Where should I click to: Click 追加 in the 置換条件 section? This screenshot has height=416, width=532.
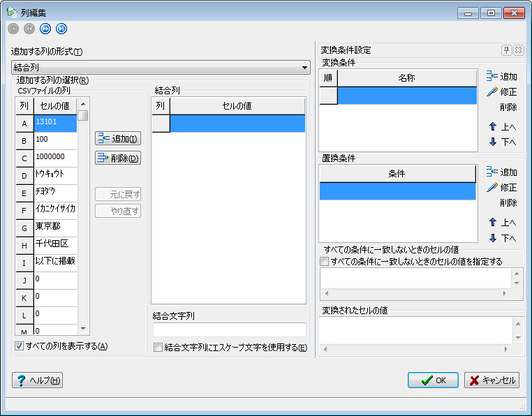tap(501, 172)
